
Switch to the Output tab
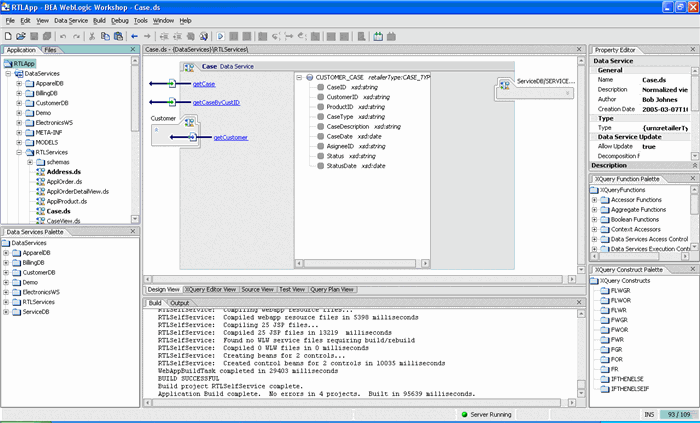180,303
